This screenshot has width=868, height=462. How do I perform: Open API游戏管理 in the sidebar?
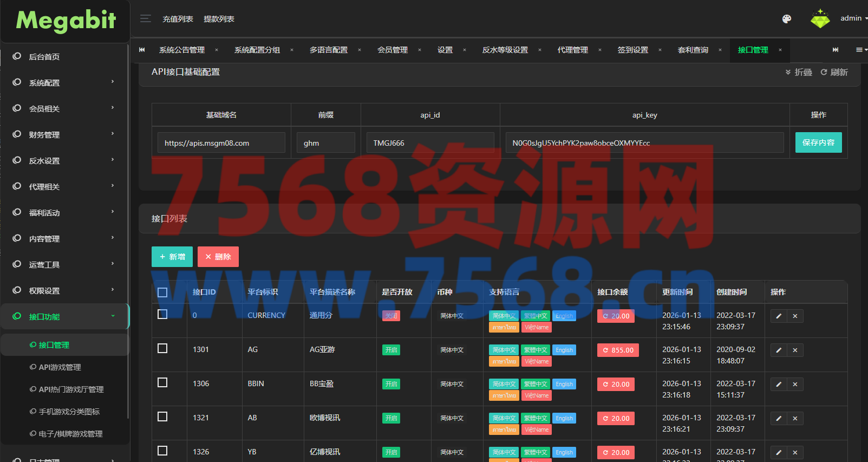click(60, 367)
